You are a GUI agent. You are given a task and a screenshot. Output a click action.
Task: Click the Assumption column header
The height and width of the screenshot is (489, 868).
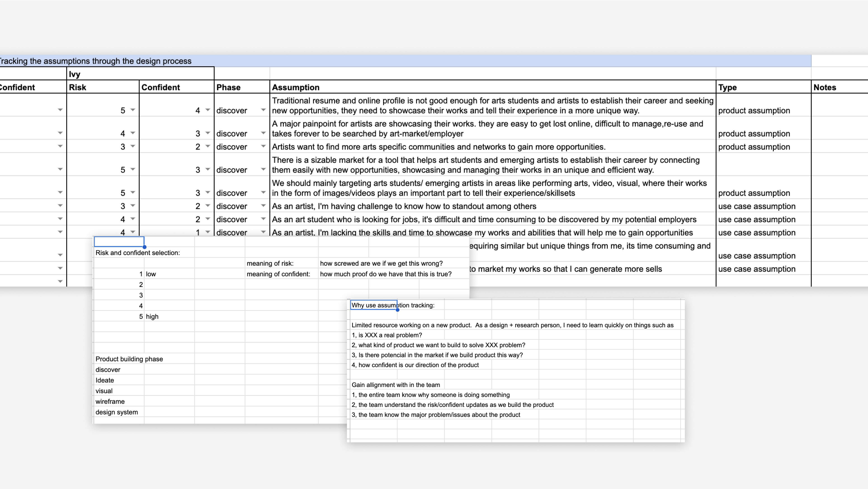pos(295,87)
